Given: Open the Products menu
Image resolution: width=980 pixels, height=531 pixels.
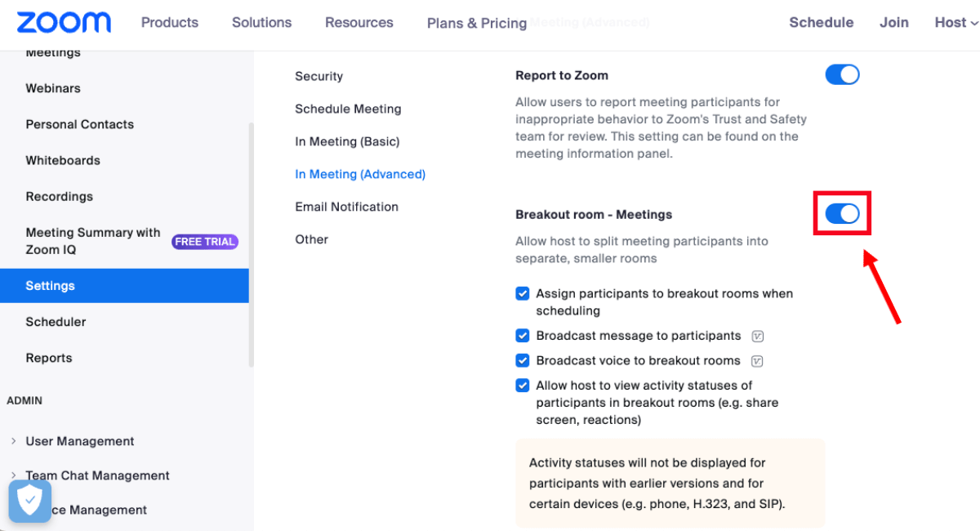Looking at the screenshot, I should click(170, 23).
